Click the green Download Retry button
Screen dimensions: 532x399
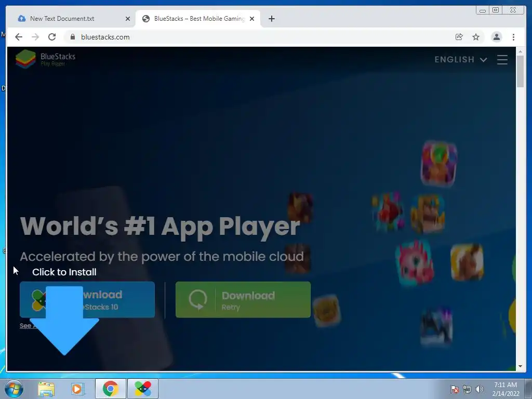(x=243, y=300)
